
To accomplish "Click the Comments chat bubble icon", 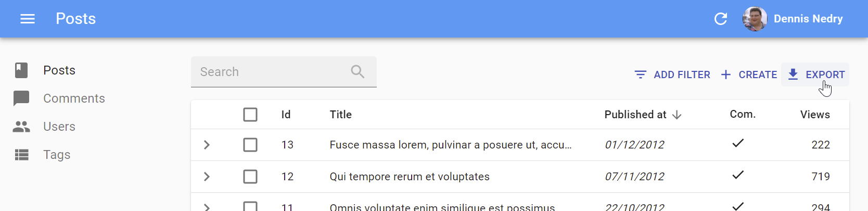I will point(21,98).
